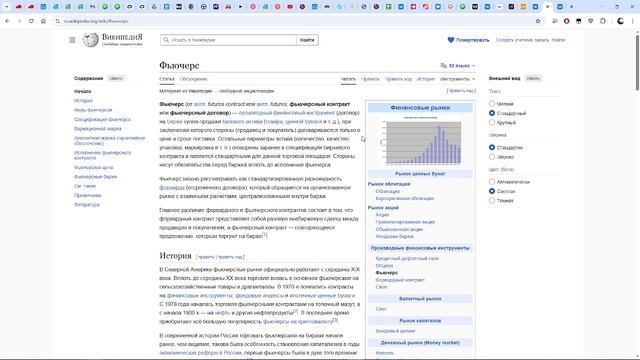
Task: Click the browser forward arrow
Action: point(19,21)
